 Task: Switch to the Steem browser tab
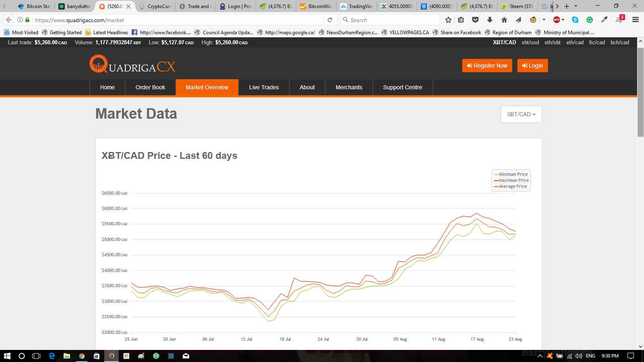[x=518, y=6]
